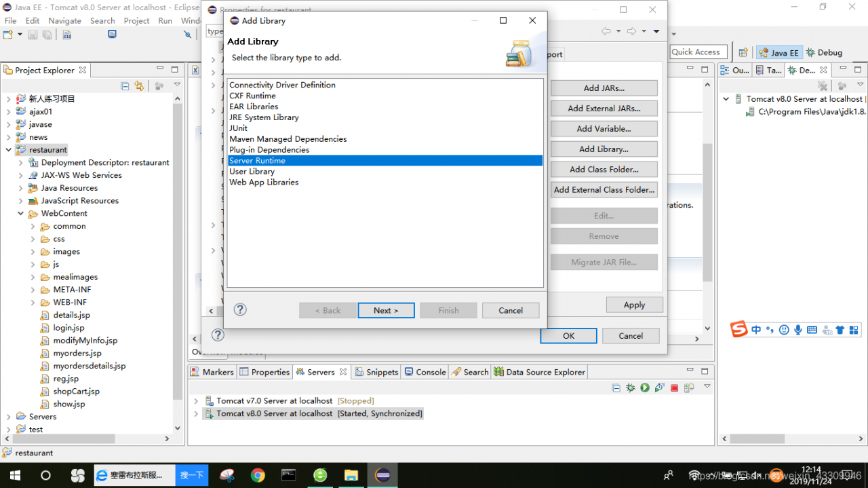Click login.jsp in Project Explorer
The image size is (868, 488).
[68, 328]
